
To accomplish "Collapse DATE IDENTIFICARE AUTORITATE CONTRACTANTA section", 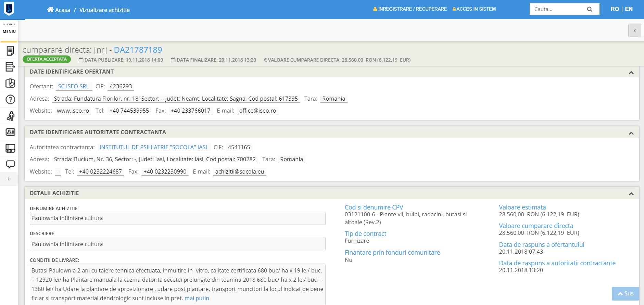I will [x=631, y=133].
